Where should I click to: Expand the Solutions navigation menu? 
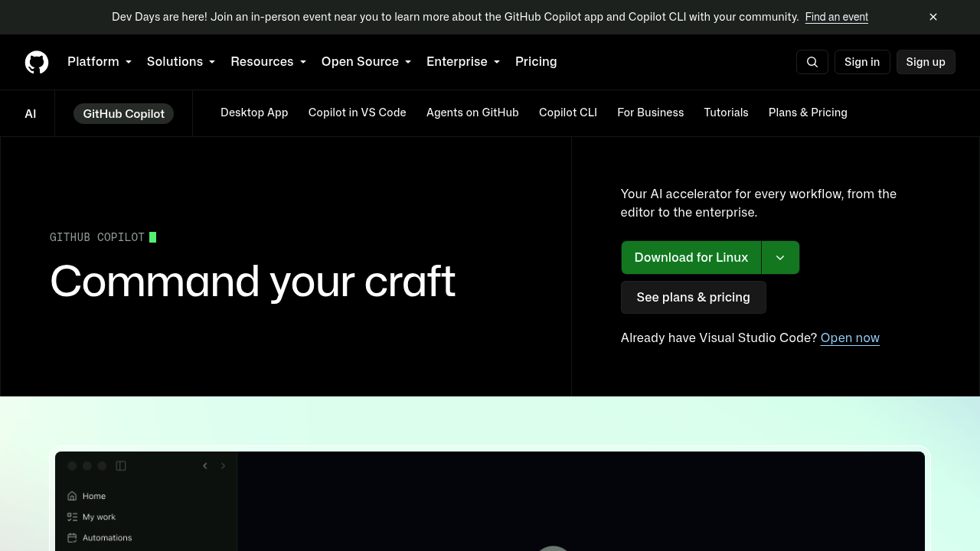click(x=181, y=61)
